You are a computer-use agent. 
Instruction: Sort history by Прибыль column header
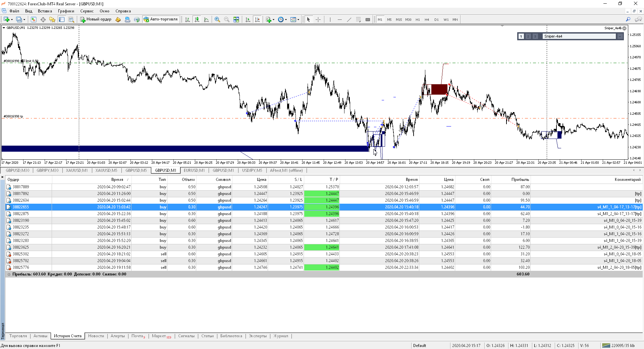point(520,180)
